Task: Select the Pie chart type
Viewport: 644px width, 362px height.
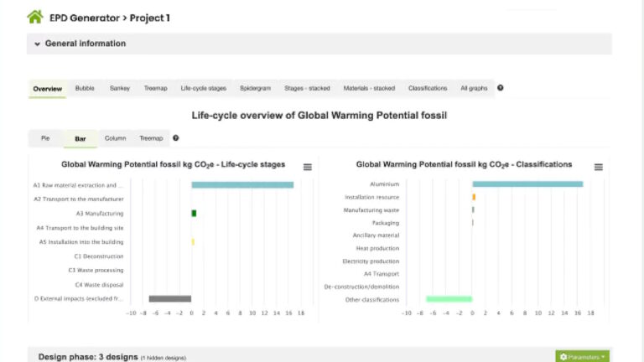Action: pos(45,138)
